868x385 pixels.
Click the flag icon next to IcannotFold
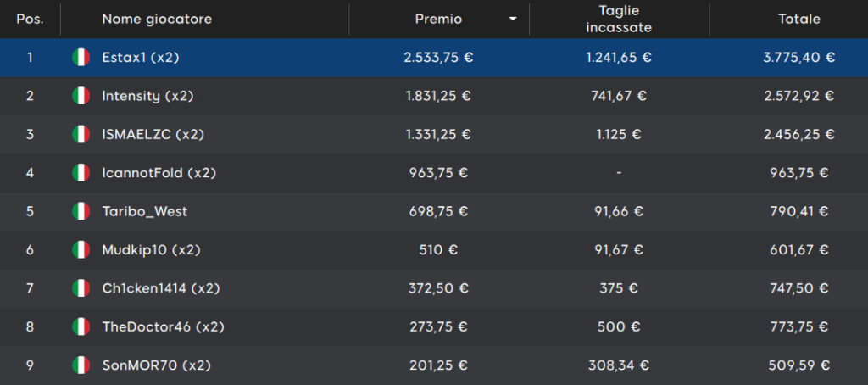coord(81,173)
